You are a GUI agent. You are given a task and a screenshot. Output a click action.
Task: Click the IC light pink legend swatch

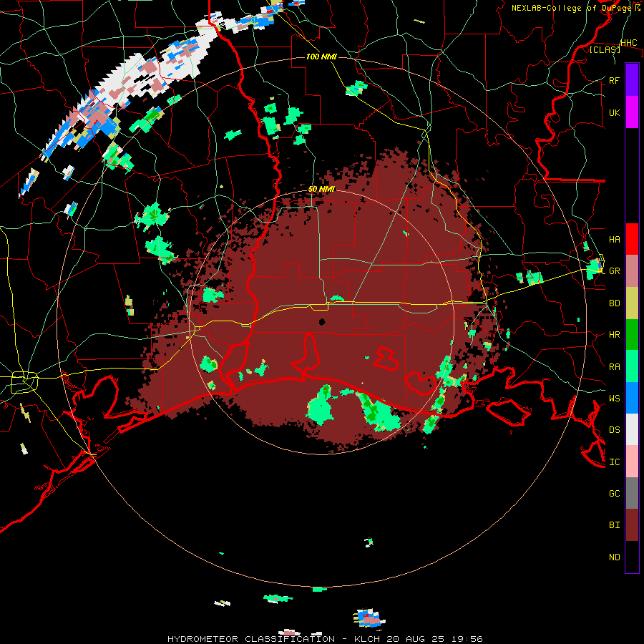(632, 462)
